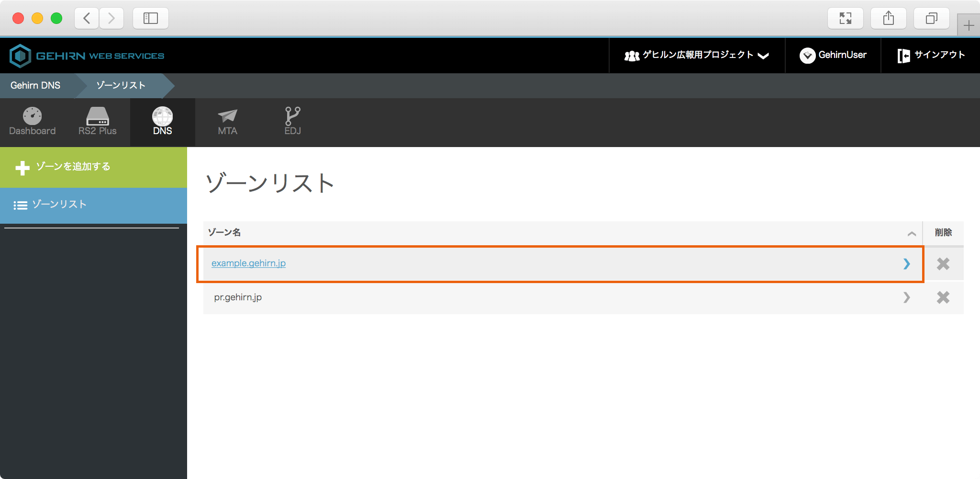Toggle the browser sidebar button
Viewport: 980px width, 479px height.
[151, 18]
